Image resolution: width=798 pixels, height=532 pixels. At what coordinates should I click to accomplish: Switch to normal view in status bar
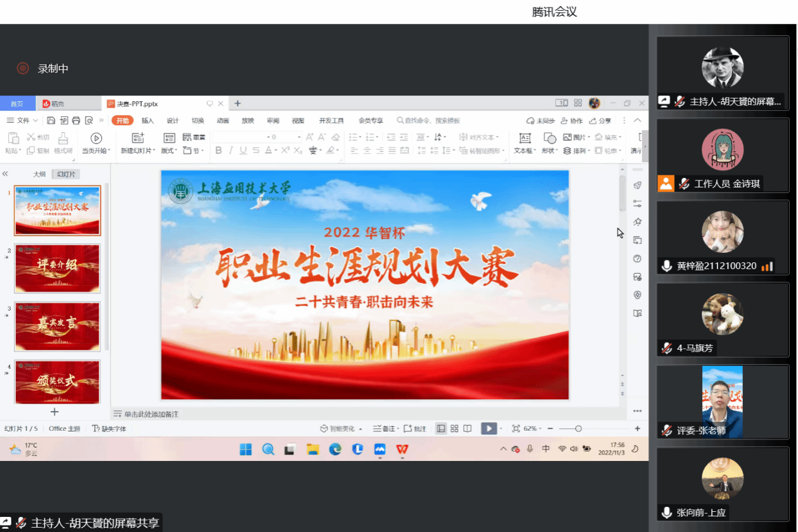click(x=441, y=428)
